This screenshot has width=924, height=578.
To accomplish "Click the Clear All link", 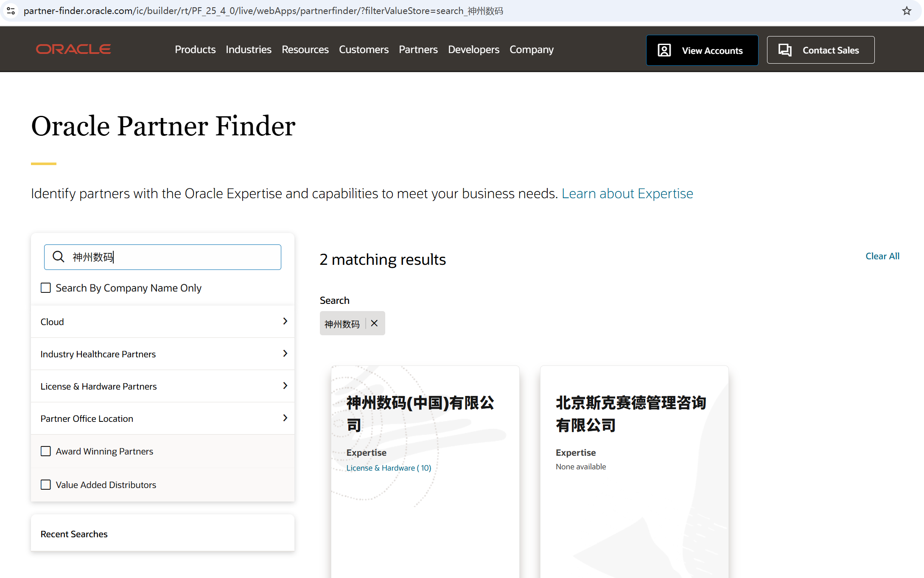I will coord(882,256).
